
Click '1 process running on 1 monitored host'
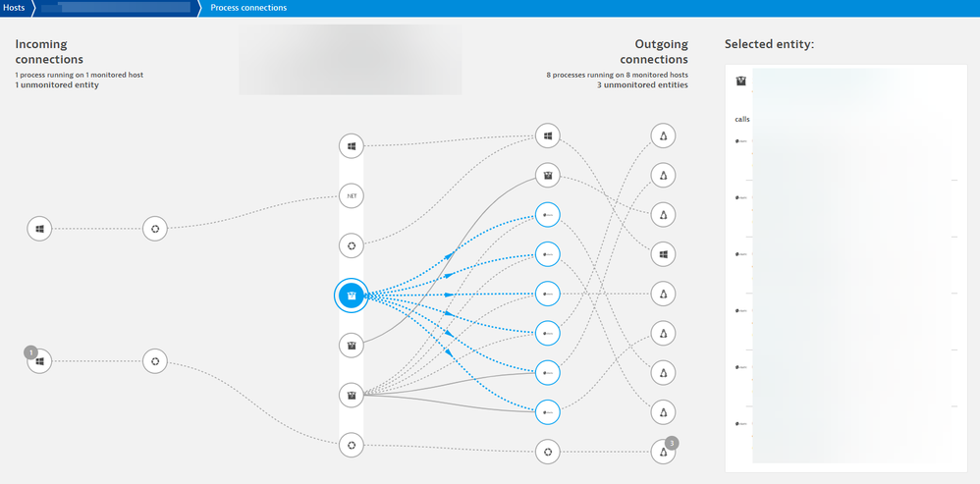80,75
